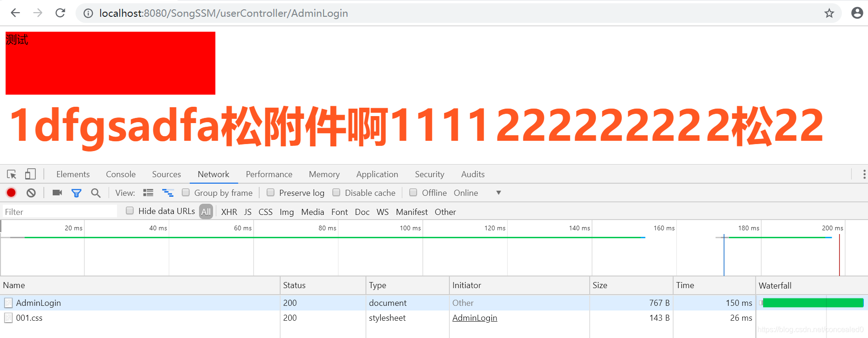The image size is (868, 338).
Task: Follow the AdminLogin initiator link
Action: [x=475, y=318]
